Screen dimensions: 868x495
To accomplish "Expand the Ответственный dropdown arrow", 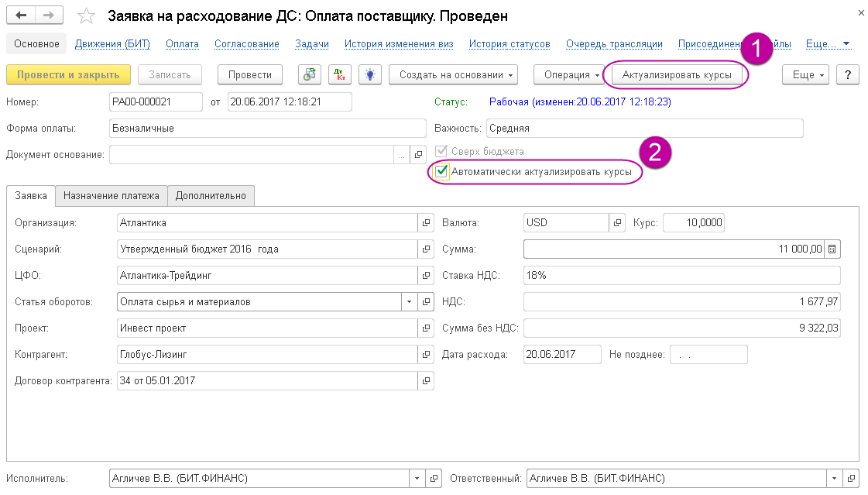I will [x=834, y=479].
